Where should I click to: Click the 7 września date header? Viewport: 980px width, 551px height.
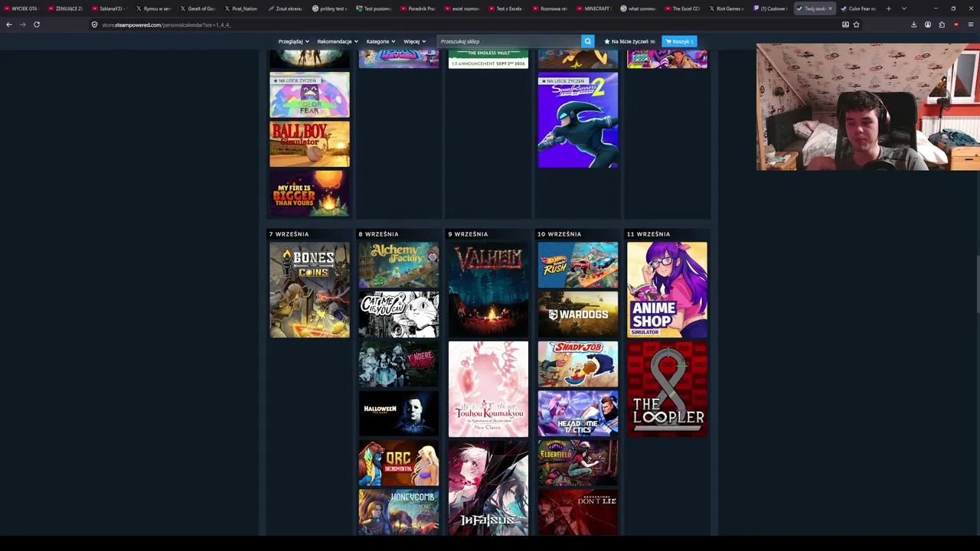pyautogui.click(x=289, y=234)
